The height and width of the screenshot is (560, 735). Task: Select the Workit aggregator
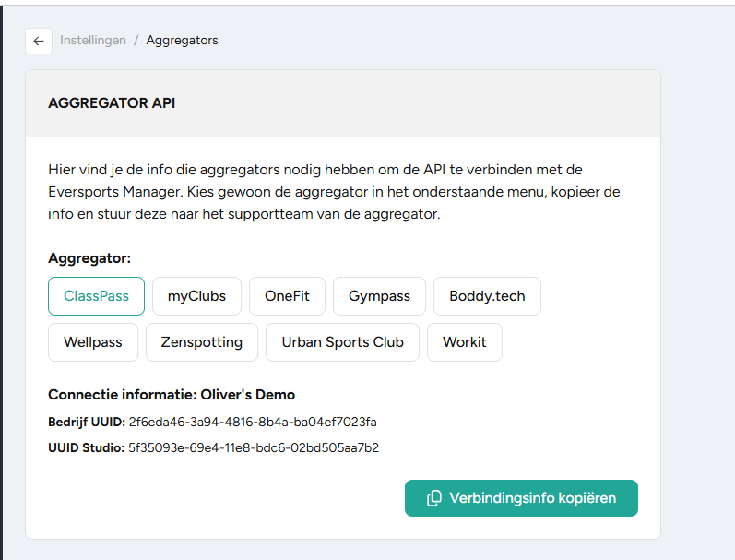point(465,342)
